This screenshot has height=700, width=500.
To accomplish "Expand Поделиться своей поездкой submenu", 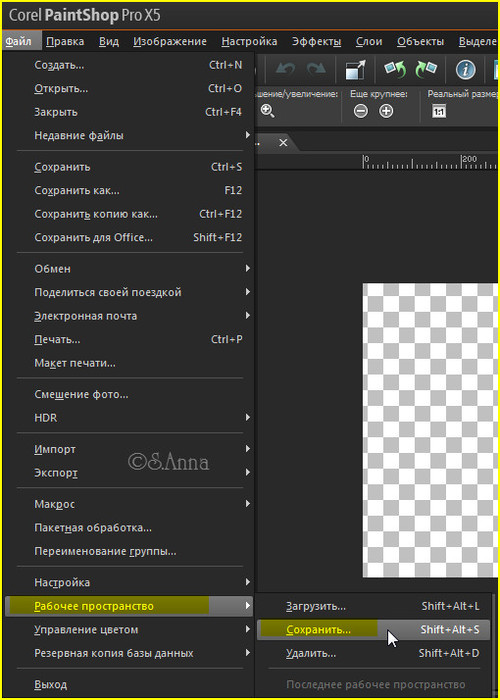I will (129, 292).
